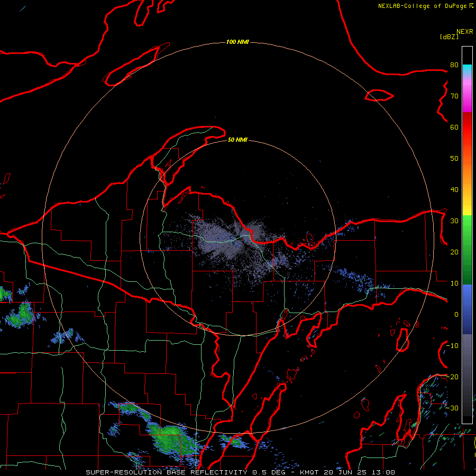Click the Super-Resolution Base Reflectivity footer caption
Screen dimensions: 476x476
(x=240, y=472)
